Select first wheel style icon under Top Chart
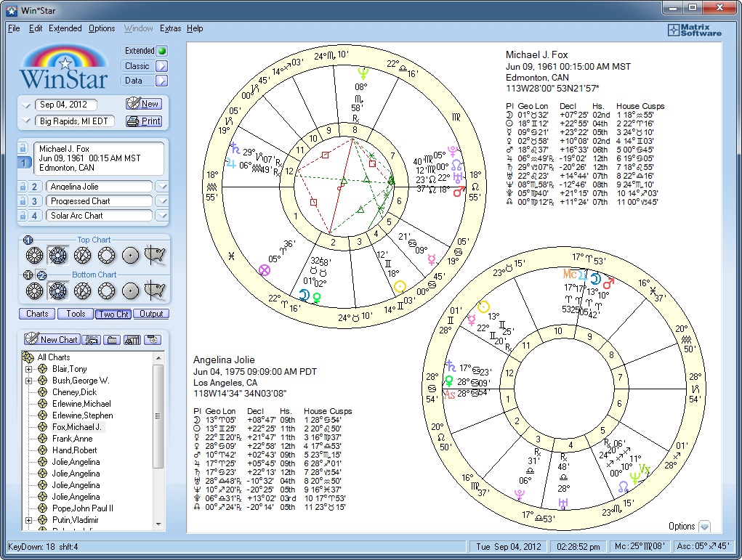This screenshot has width=742, height=560. (34, 256)
